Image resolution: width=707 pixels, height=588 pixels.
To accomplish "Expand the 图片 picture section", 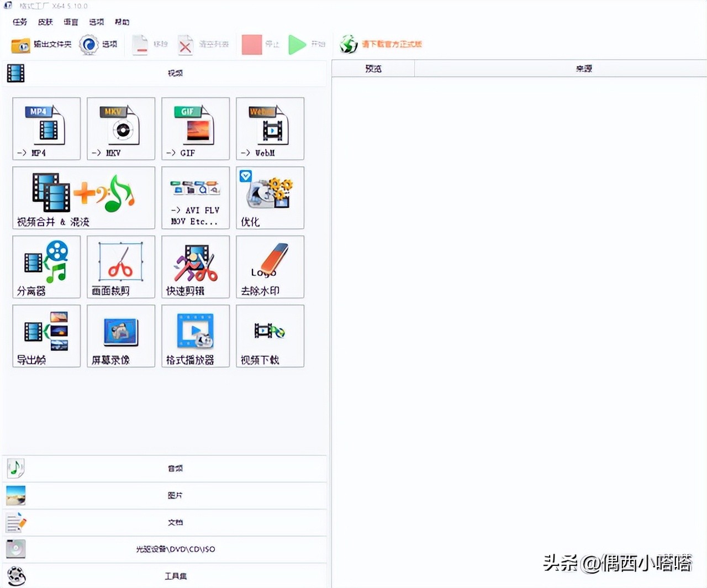I will [175, 495].
